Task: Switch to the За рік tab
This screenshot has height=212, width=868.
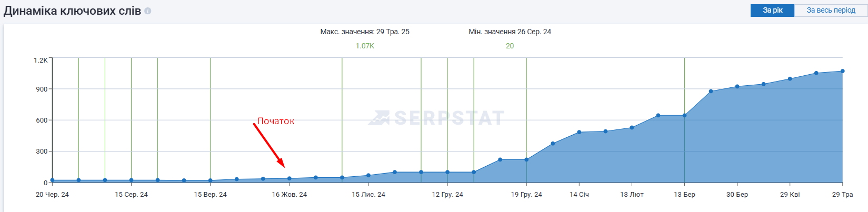Action: pos(772,10)
